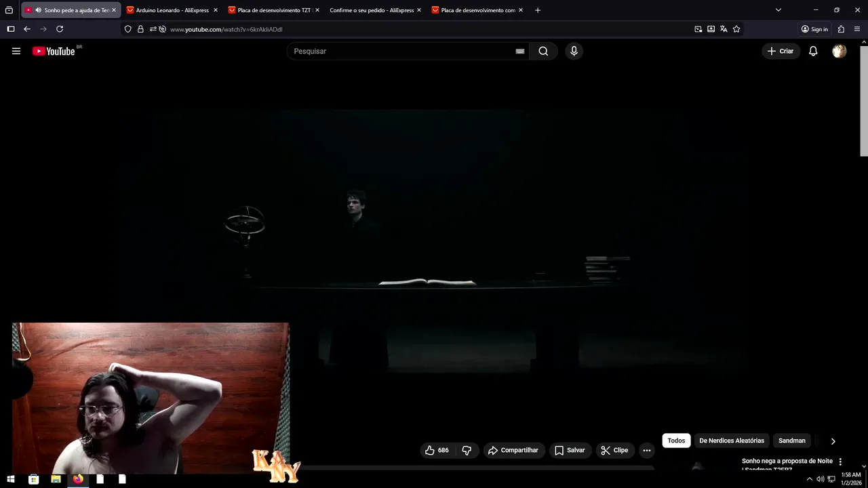Open the account avatar menu
Image resolution: width=868 pixels, height=488 pixels.
click(x=840, y=51)
